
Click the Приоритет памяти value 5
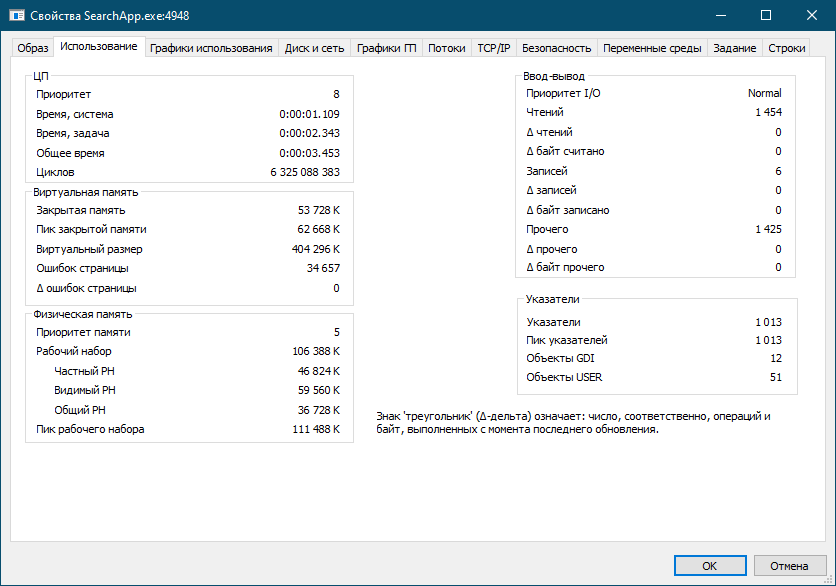click(x=336, y=332)
